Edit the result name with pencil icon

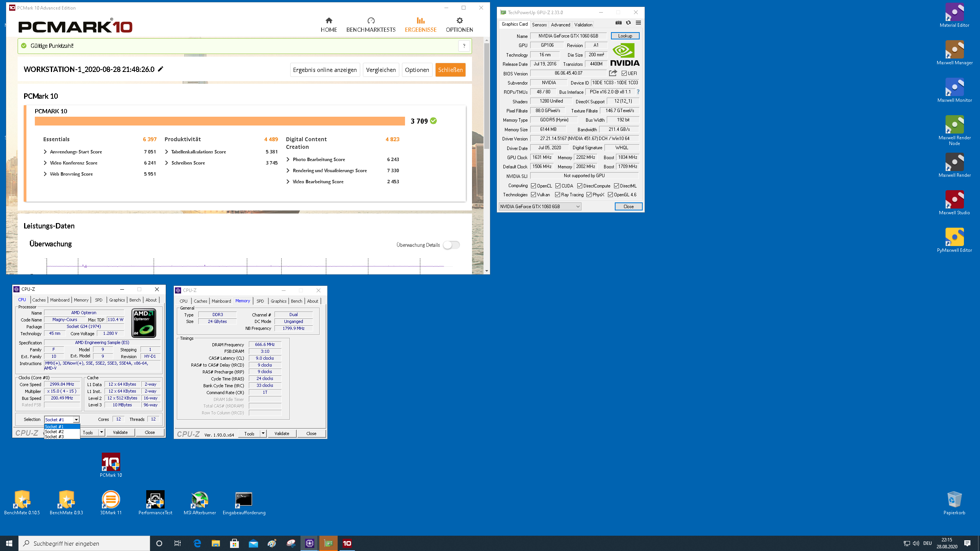tap(161, 69)
